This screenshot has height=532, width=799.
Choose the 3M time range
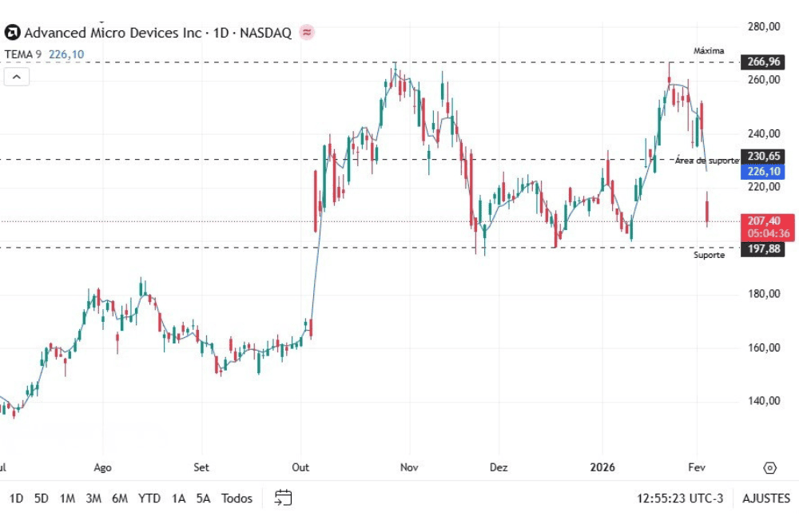[93, 498]
